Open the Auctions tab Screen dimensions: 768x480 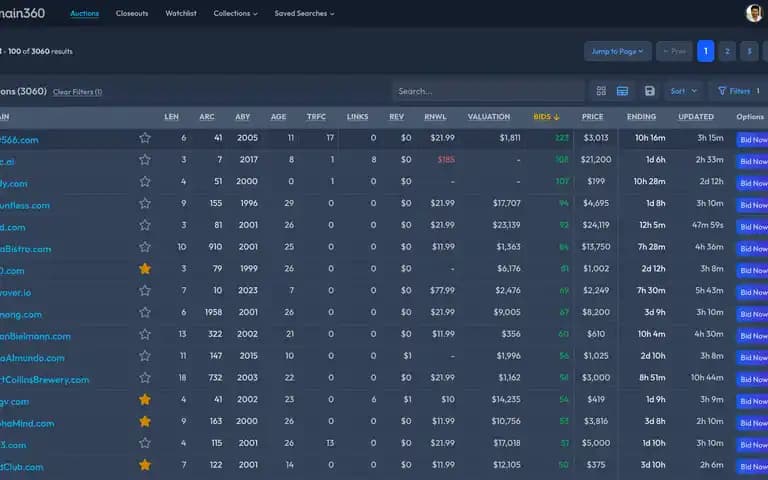pos(84,13)
